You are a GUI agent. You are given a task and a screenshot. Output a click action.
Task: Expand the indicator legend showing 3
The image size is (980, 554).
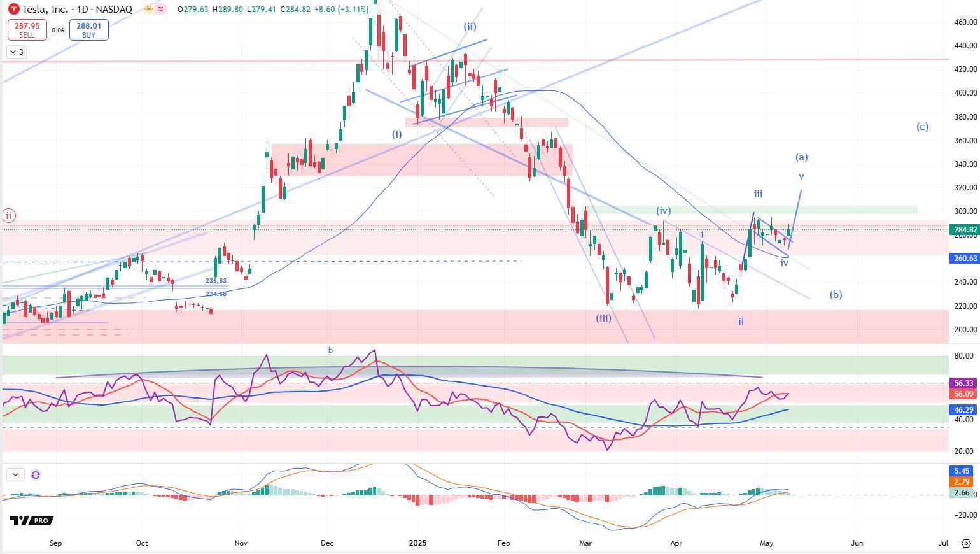[x=17, y=52]
